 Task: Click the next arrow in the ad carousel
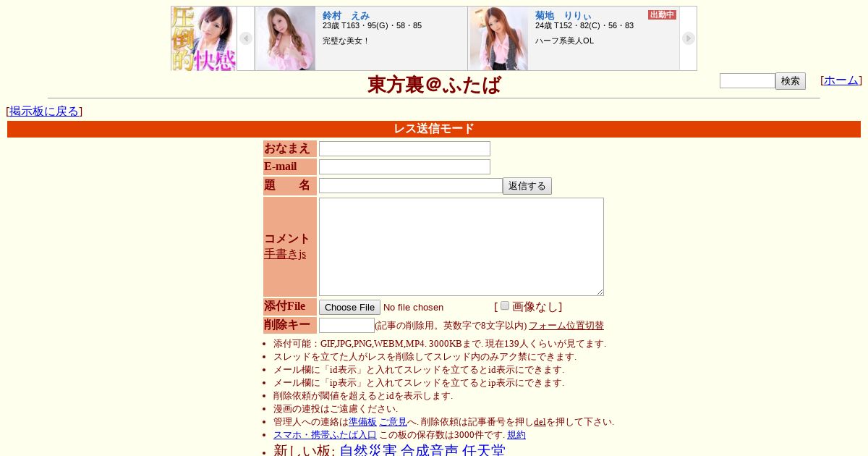(689, 38)
